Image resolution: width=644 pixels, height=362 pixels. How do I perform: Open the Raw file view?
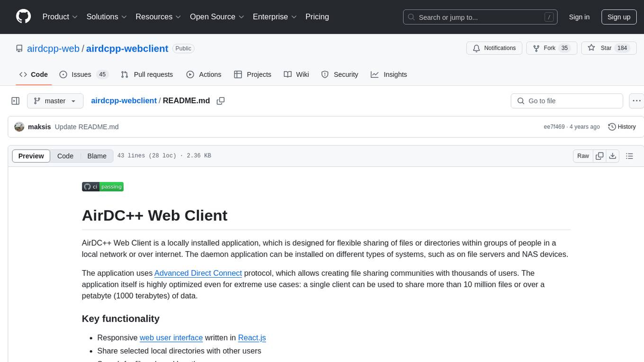pos(583,156)
